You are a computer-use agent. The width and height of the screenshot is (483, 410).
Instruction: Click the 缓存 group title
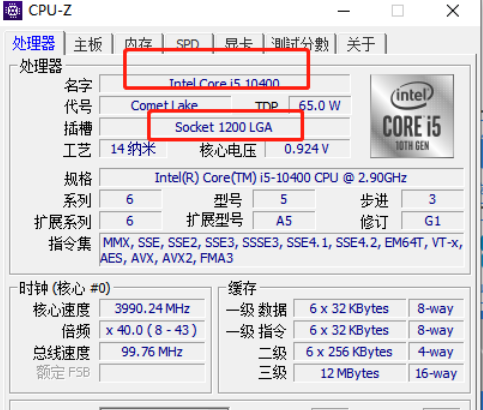[242, 288]
